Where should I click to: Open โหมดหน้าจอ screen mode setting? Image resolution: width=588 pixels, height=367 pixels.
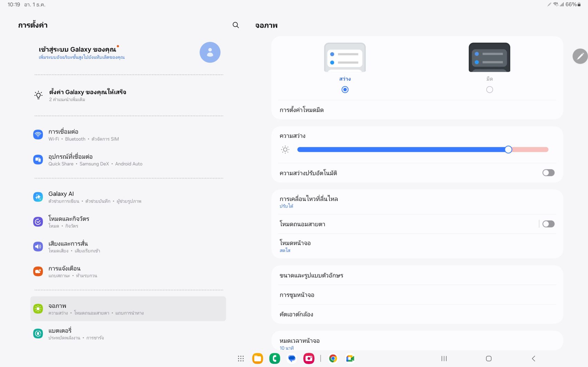pos(417,246)
